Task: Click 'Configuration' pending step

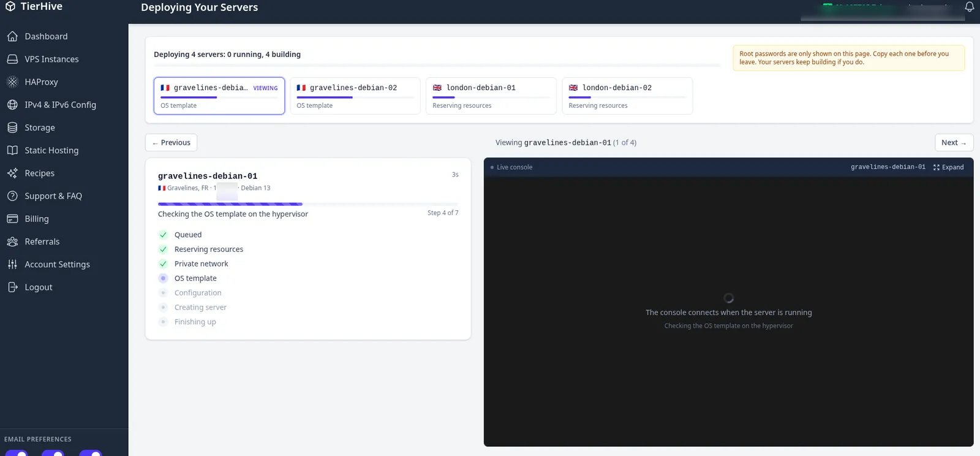Action: [x=198, y=293]
